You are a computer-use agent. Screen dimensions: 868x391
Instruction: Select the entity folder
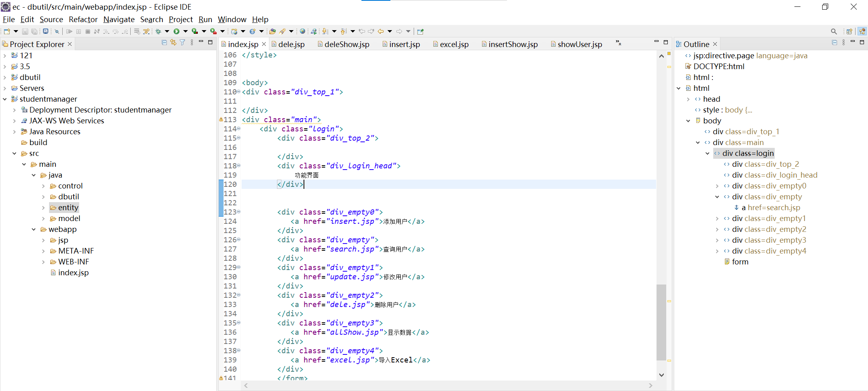click(64, 207)
